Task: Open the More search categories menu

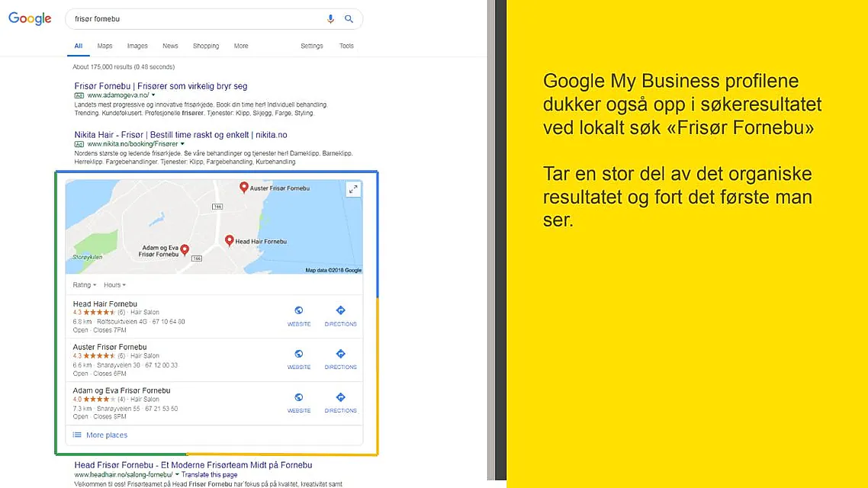Action: (x=241, y=46)
